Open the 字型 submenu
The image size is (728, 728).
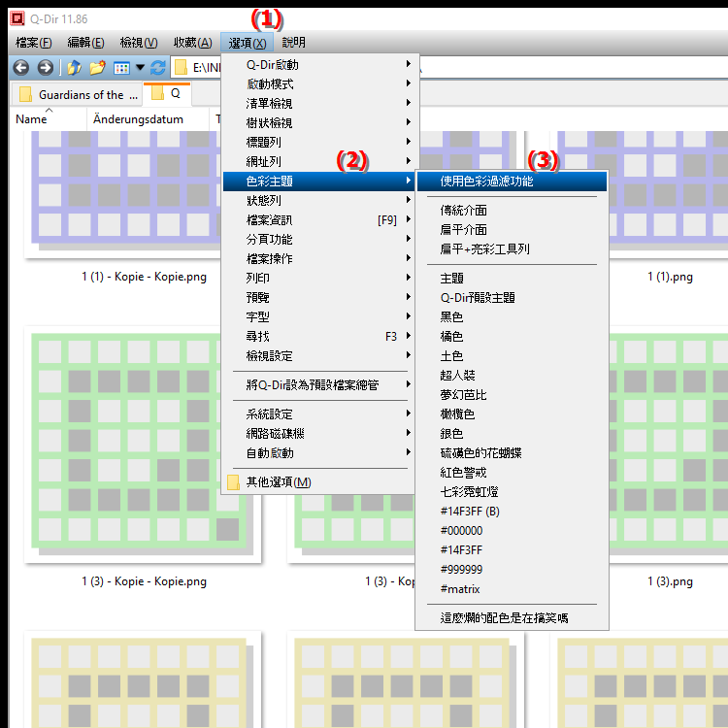[320, 317]
